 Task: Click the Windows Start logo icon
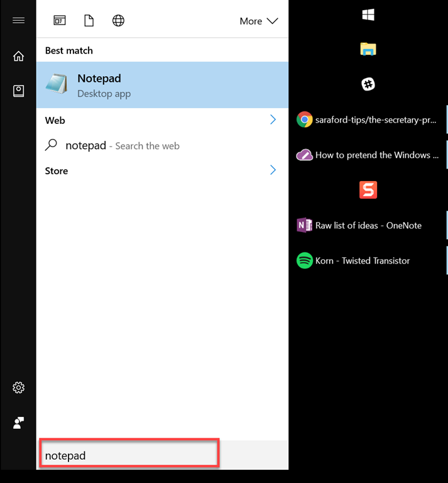(x=368, y=15)
